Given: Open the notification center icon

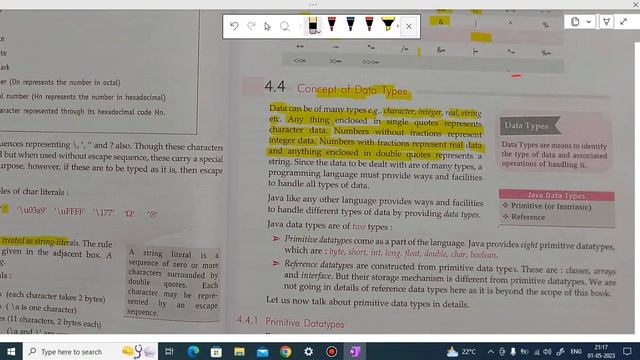Looking at the screenshot, I should (627, 351).
